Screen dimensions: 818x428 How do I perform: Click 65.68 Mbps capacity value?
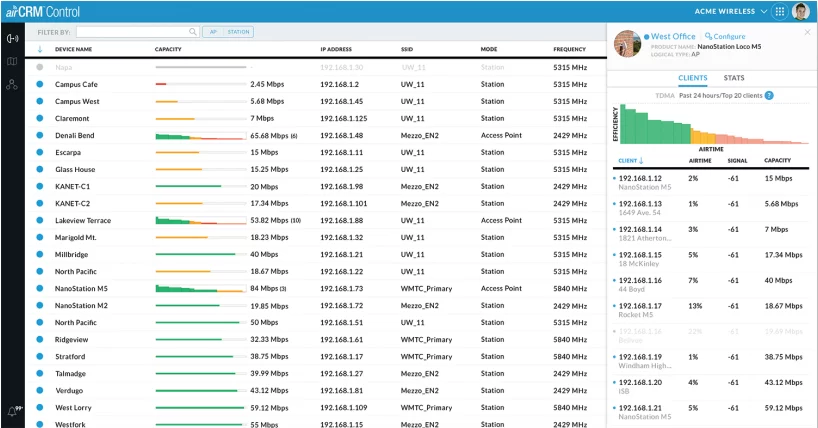point(269,135)
